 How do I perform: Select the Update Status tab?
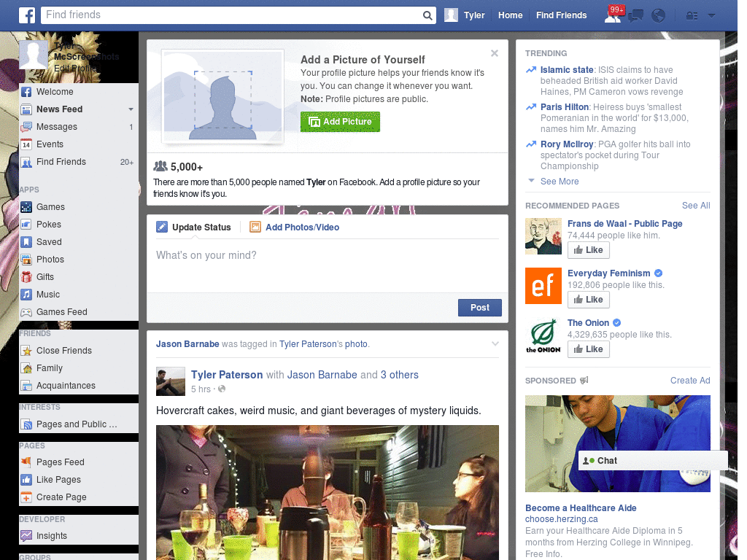[194, 227]
